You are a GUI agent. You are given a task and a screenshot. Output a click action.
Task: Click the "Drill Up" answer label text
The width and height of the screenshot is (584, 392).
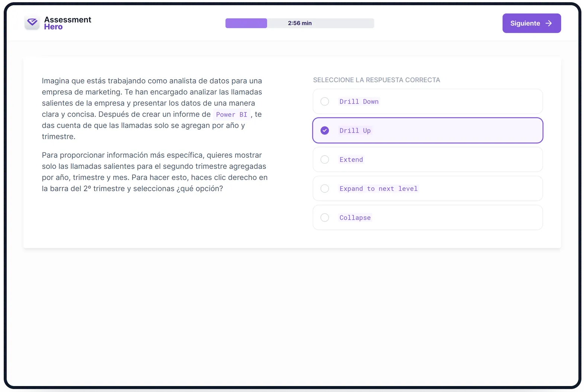pos(355,131)
